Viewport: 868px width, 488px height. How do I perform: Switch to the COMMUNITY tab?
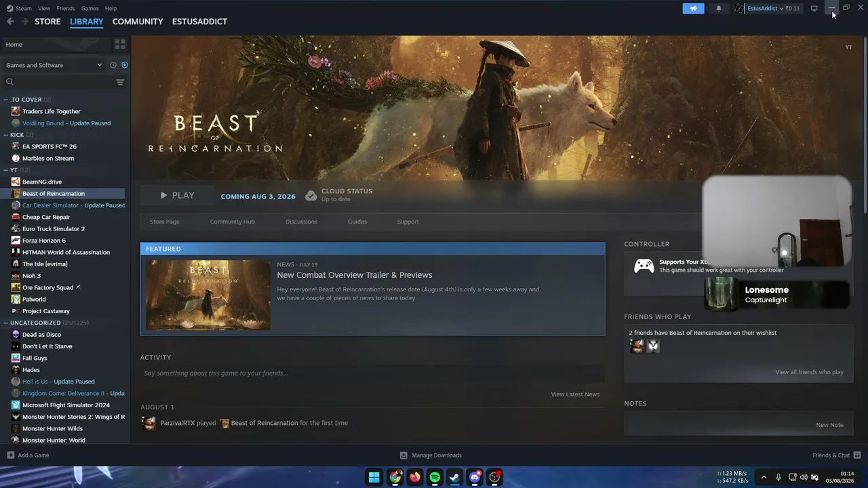pos(138,22)
